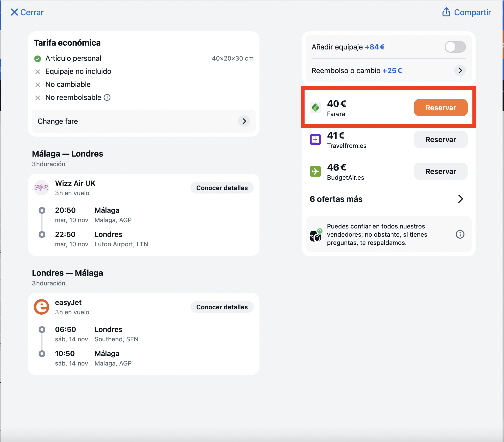504x442 pixels.
Task: Book the 40 € Farera offer
Action: pos(440,108)
